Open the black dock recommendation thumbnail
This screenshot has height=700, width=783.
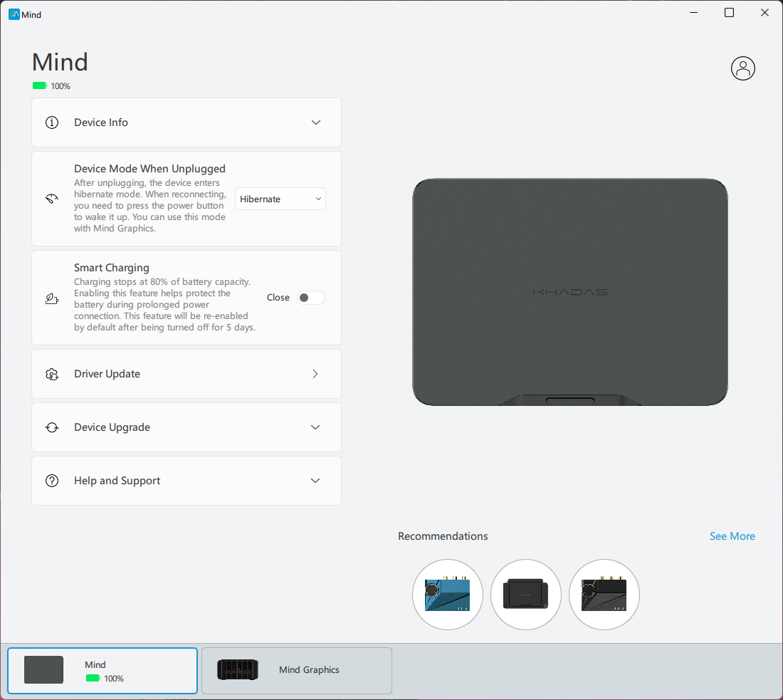click(x=525, y=595)
